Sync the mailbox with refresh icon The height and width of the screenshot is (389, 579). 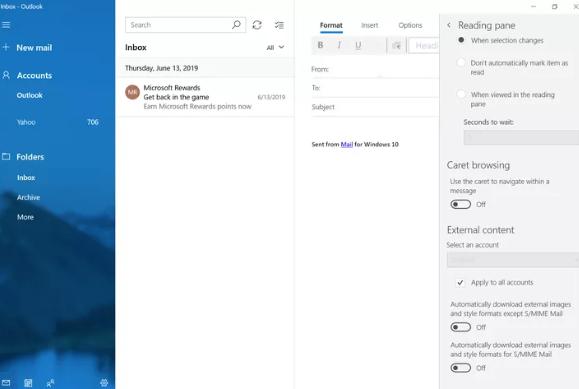click(257, 25)
